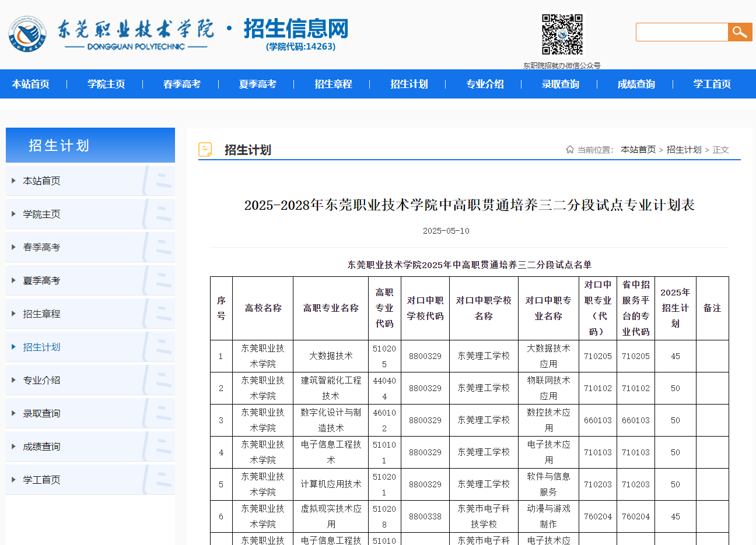Click the 本站首页 breadcrumb link
This screenshot has height=545, width=756.
pos(638,149)
